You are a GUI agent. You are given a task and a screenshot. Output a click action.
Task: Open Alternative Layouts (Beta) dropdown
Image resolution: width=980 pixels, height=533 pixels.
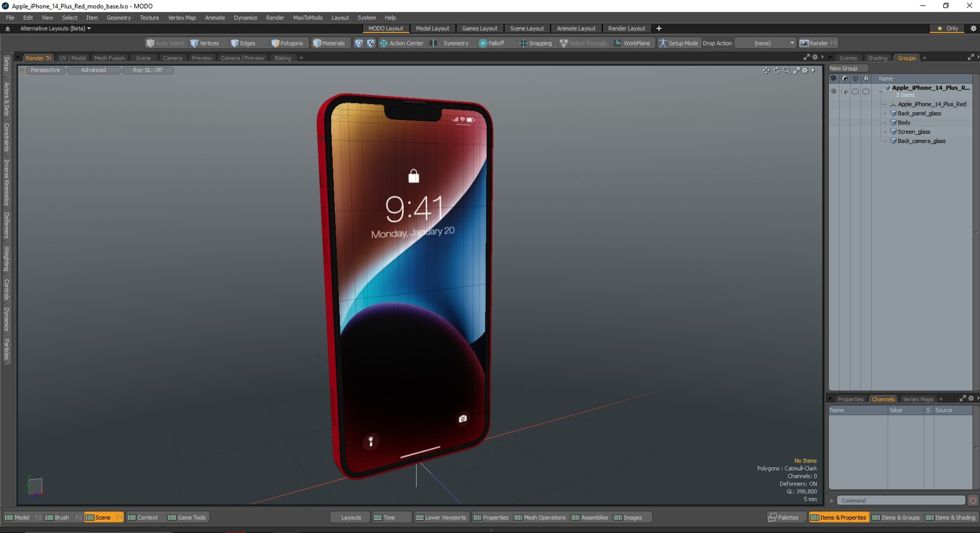(x=55, y=29)
